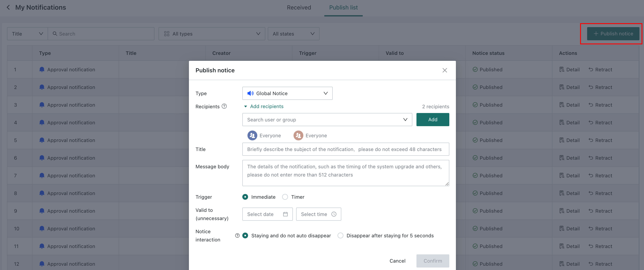Retract the notification in row 1
The image size is (644, 270).
pyautogui.click(x=600, y=70)
